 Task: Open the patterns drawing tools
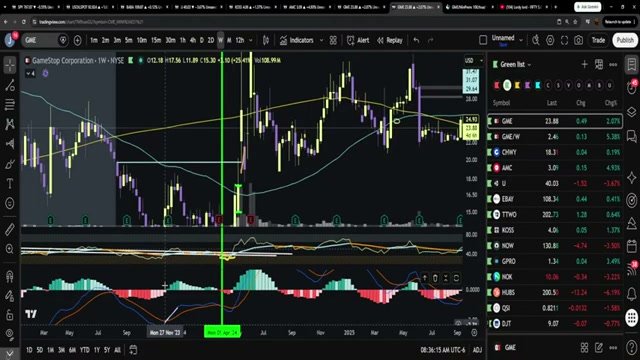click(x=10, y=124)
